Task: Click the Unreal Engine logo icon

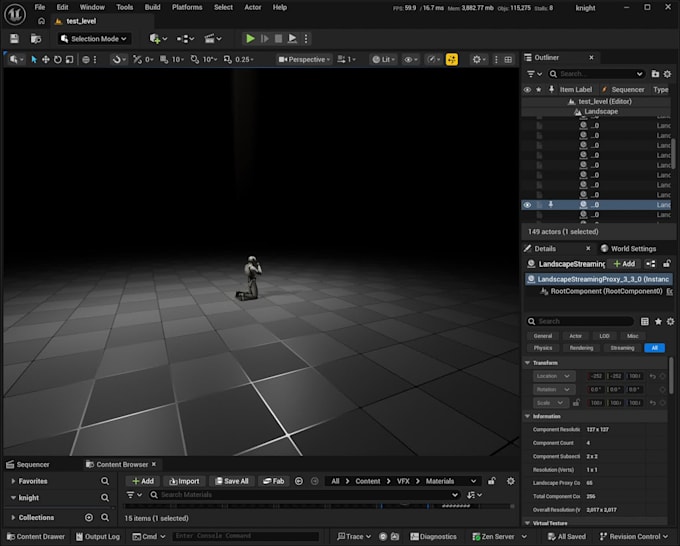Action: [15, 14]
